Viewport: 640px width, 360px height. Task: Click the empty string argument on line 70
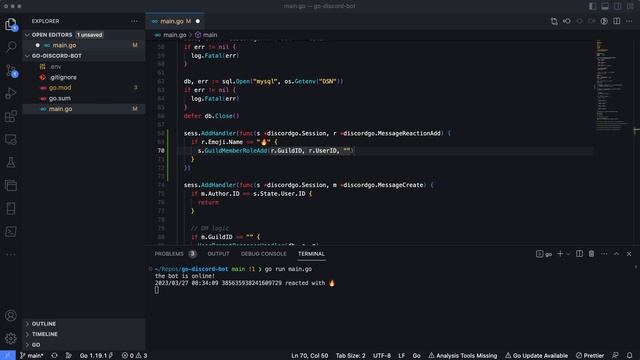[347, 151]
